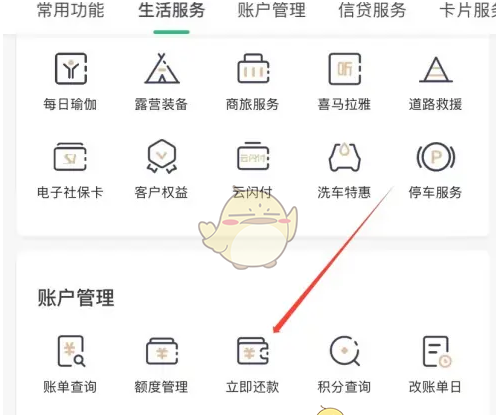496x415 pixels.
Task: Select 改账单日 billing date icon
Action: coord(437,352)
